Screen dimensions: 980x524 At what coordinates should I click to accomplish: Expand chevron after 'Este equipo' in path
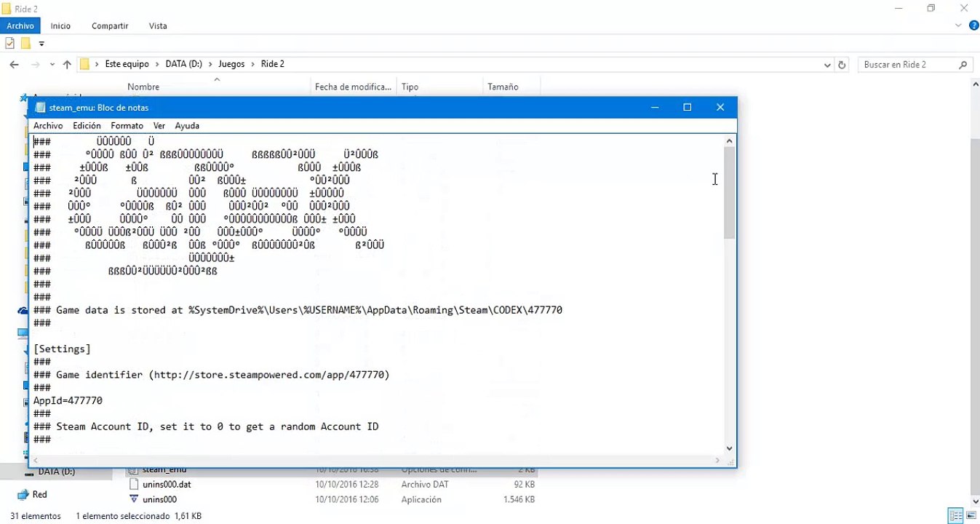point(157,64)
